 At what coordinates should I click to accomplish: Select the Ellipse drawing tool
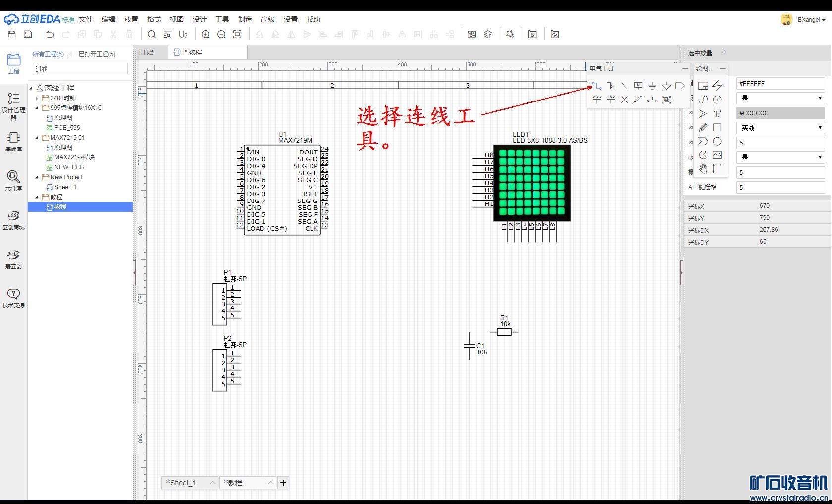[717, 141]
